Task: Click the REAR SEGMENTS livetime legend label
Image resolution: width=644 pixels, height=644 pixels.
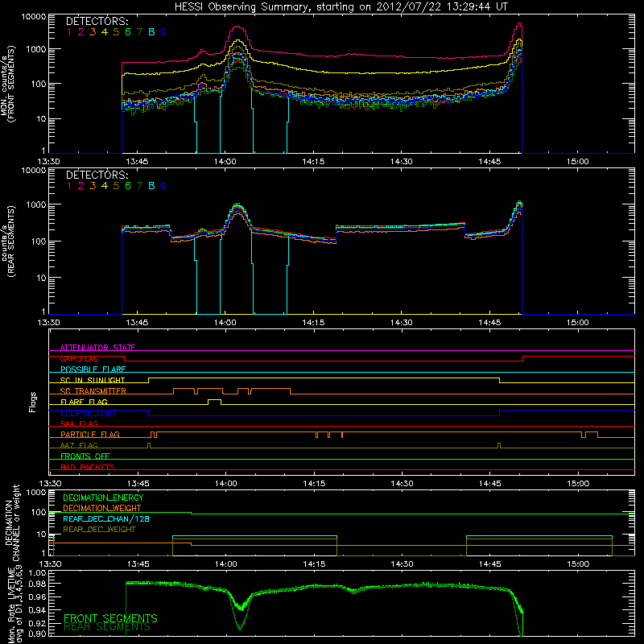Action: (107, 627)
